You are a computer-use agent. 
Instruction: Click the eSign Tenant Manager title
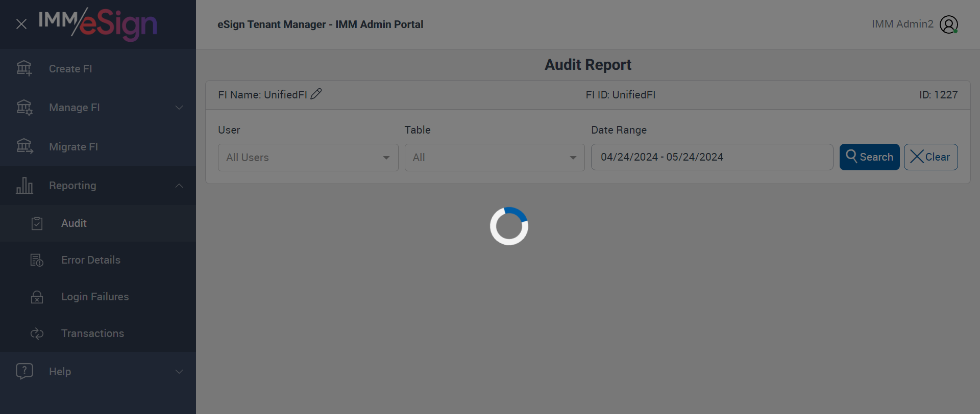point(321,24)
